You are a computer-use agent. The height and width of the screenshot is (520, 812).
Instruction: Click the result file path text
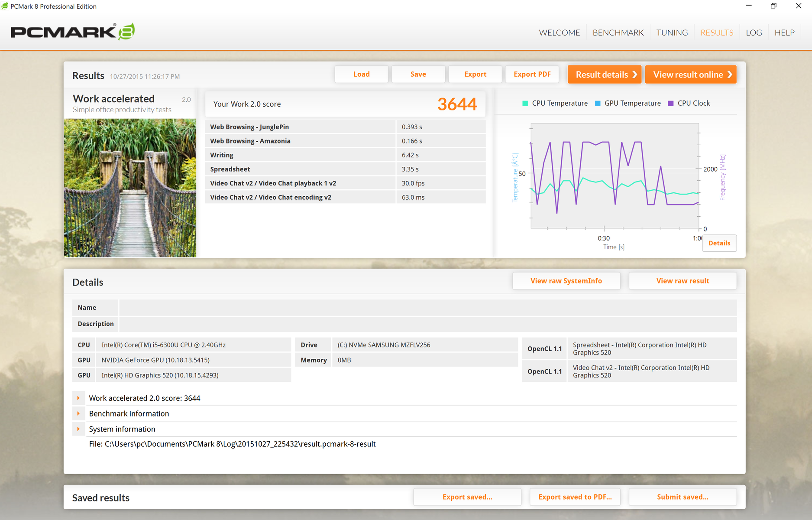click(232, 444)
